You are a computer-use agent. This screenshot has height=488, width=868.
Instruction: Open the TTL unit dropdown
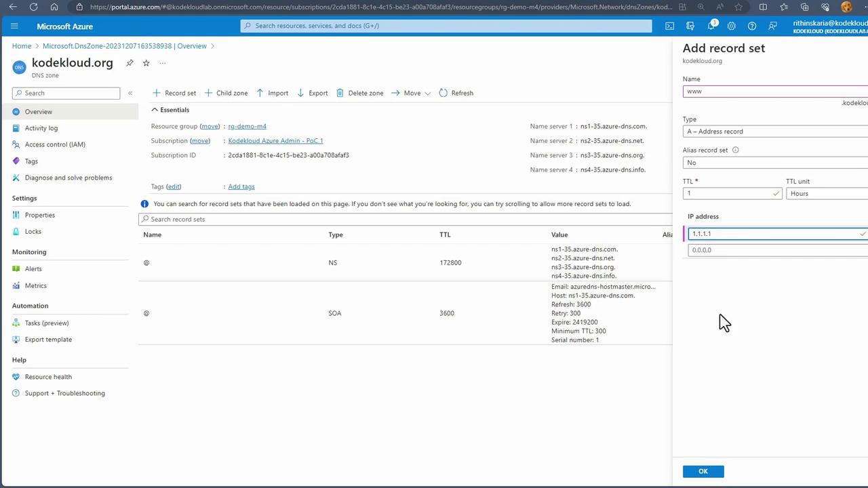827,193
